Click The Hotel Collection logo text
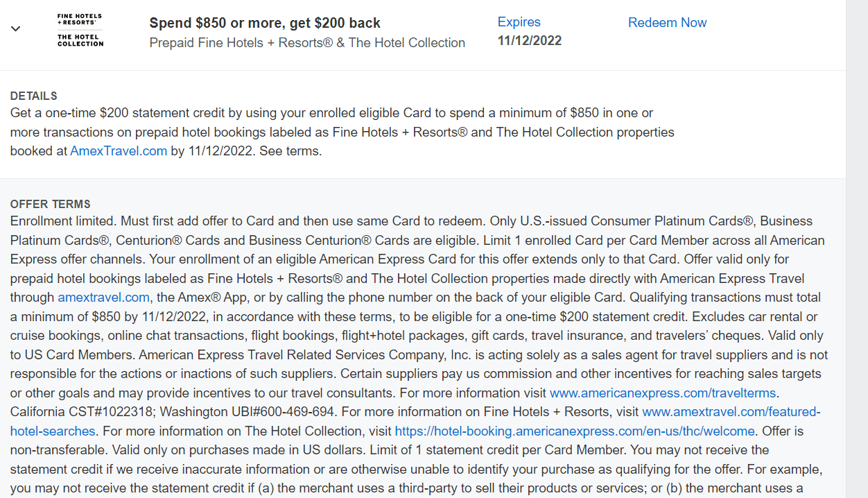 tap(80, 40)
